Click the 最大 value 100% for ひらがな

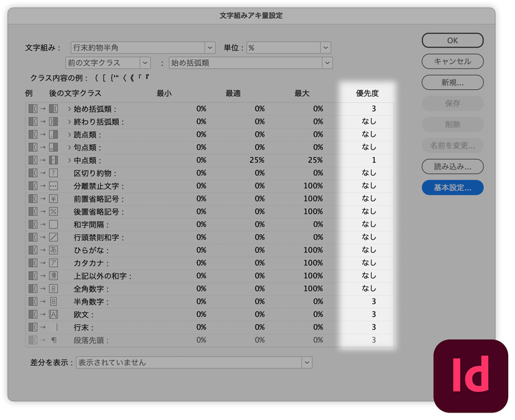[313, 250]
